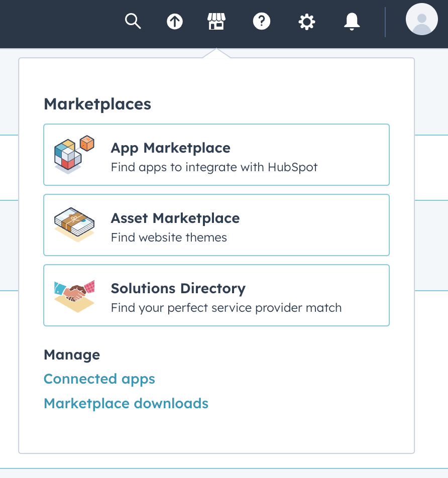The height and width of the screenshot is (478, 448).
Task: Click the search magnifier icon
Action: pos(133,22)
